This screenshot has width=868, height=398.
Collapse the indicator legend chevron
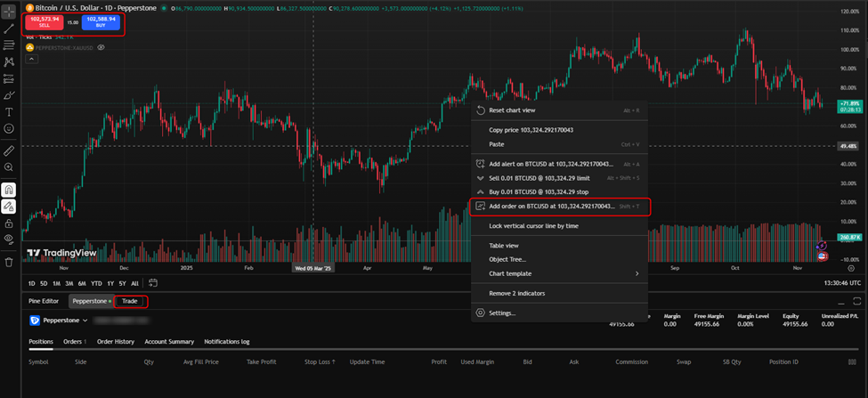point(31,59)
